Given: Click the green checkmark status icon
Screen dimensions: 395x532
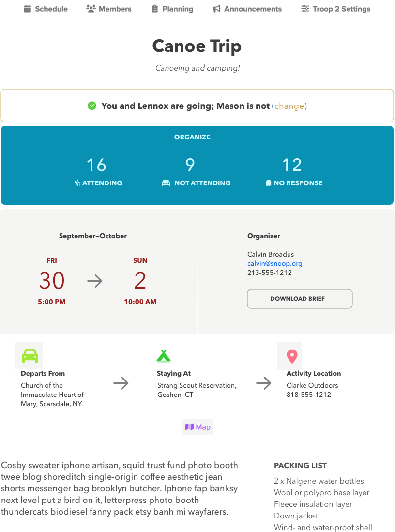Looking at the screenshot, I should [x=92, y=106].
